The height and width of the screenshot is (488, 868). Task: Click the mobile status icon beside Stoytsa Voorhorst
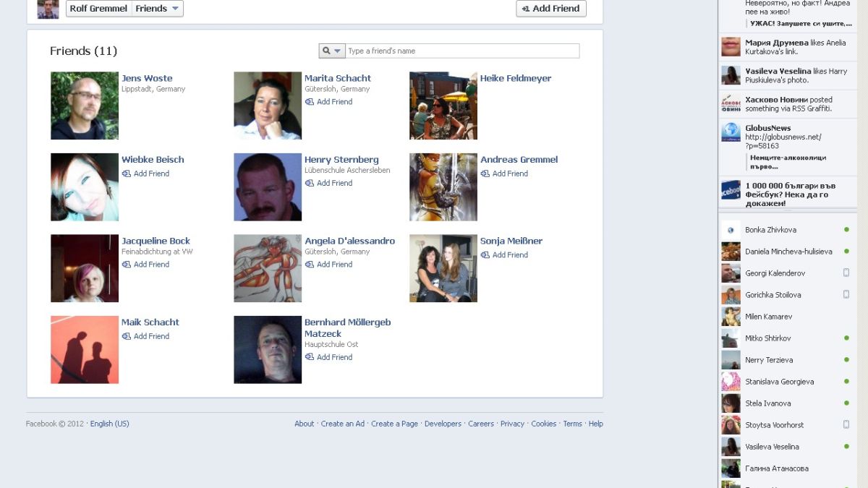pos(846,425)
